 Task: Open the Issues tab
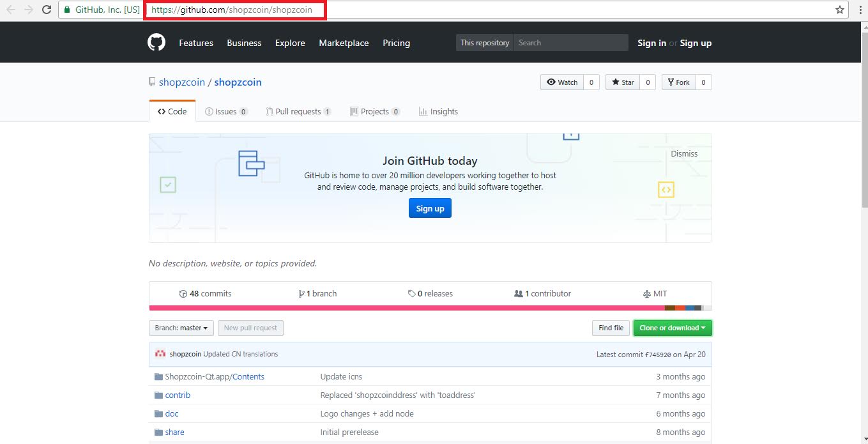226,111
